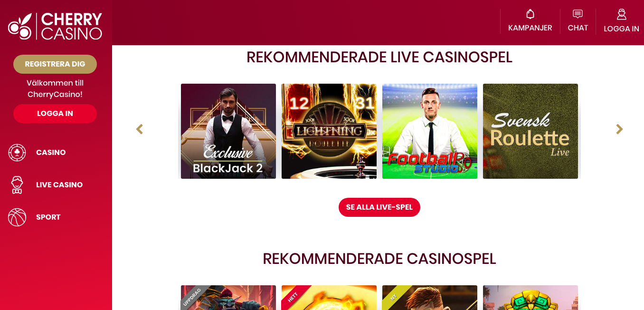Open the casino game tagged Hett
The image size is (644, 310).
pyautogui.click(x=329, y=298)
